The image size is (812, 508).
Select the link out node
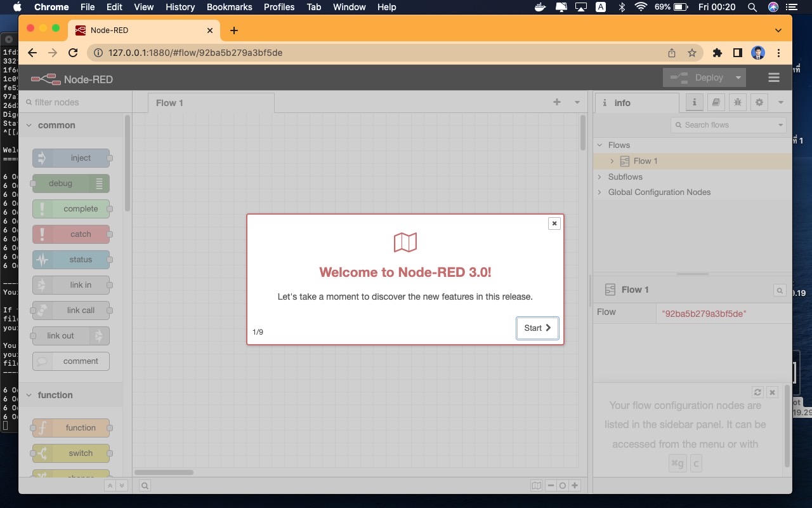(x=71, y=336)
